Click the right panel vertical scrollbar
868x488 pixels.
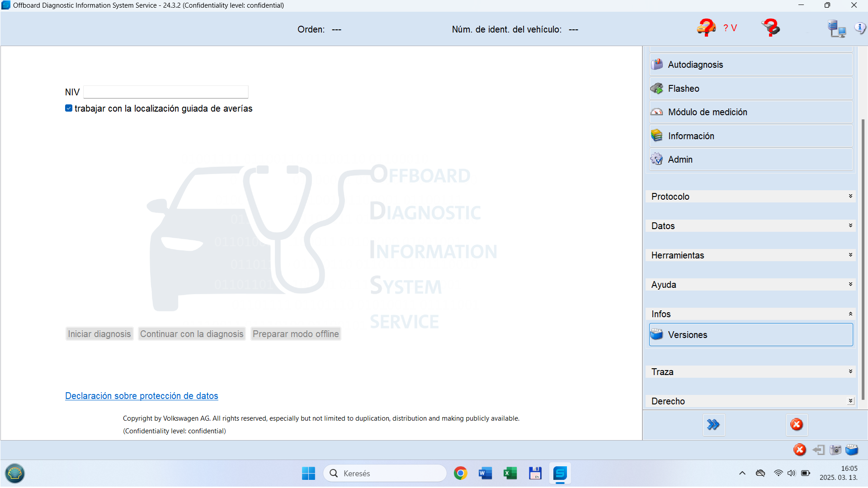[863, 260]
